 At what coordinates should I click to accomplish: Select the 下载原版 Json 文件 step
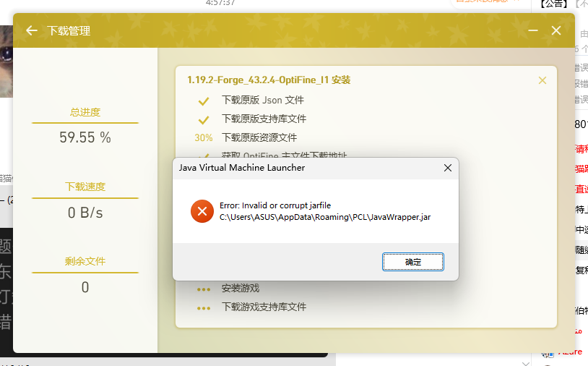263,101
